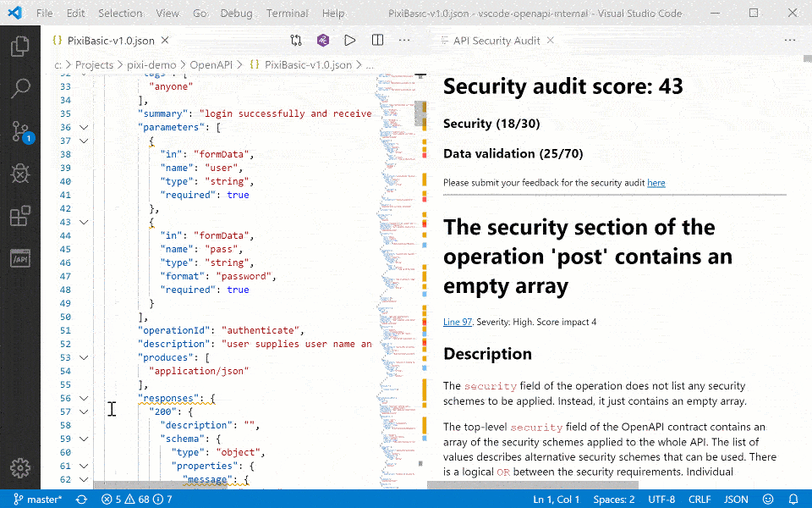The width and height of the screenshot is (812, 508).
Task: Open the OpenAPI explorer in activity bar
Action: click(x=20, y=257)
